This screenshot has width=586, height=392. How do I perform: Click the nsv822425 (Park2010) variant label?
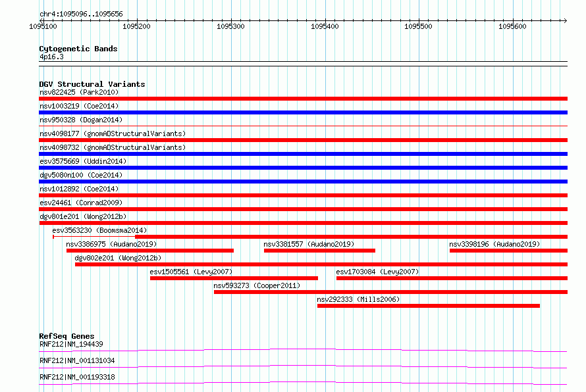79,92
